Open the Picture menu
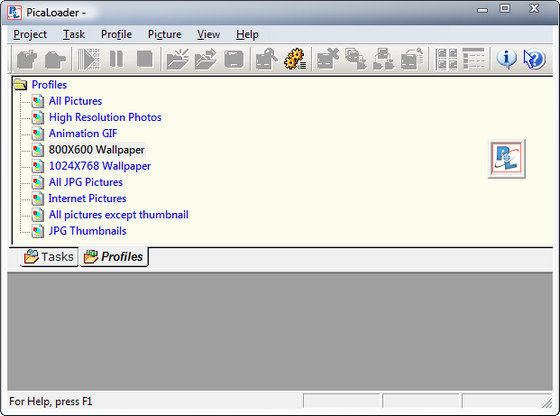The width and height of the screenshot is (560, 416). [x=165, y=34]
